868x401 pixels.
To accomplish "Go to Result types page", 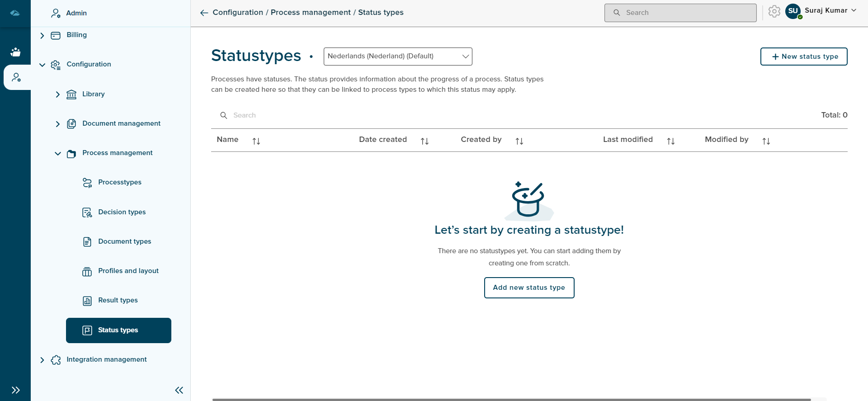I will pyautogui.click(x=118, y=300).
